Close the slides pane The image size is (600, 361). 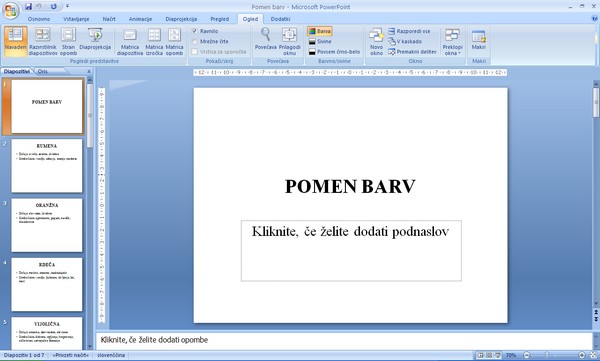(x=89, y=72)
